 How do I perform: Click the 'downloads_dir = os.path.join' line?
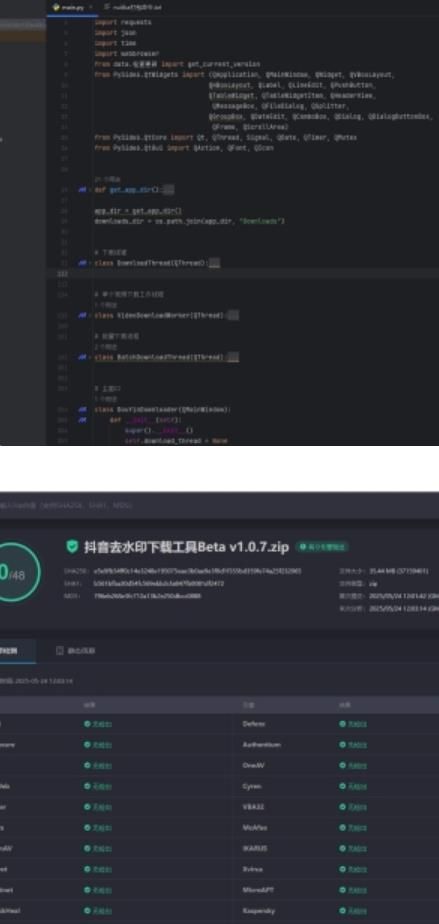(x=189, y=221)
